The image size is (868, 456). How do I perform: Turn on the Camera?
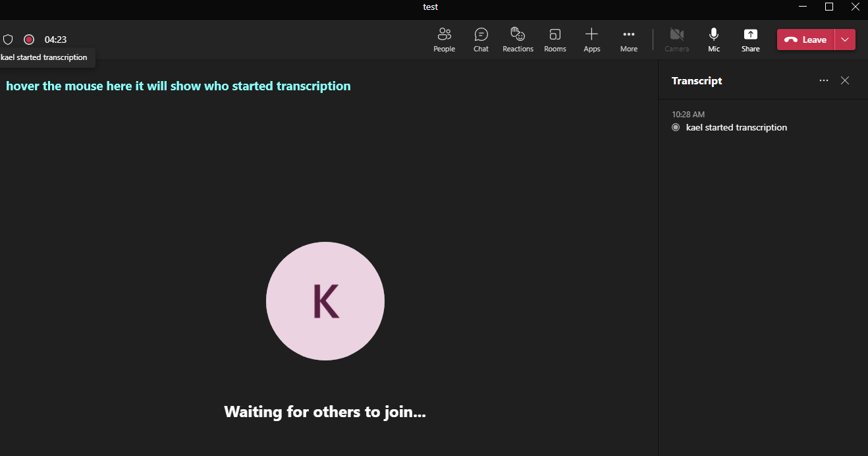pyautogui.click(x=676, y=40)
